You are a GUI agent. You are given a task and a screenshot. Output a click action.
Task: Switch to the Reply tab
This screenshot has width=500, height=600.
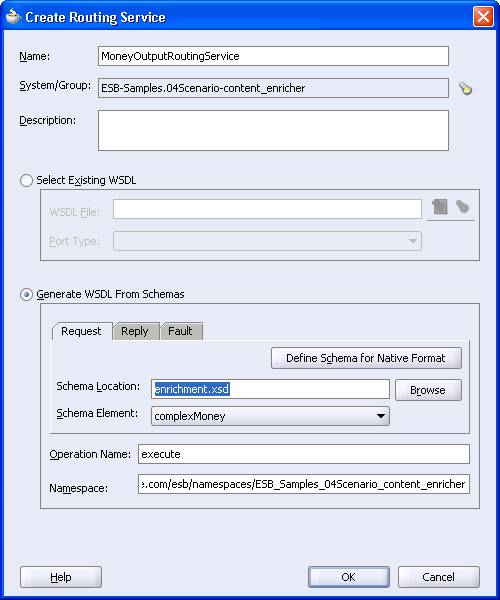[135, 331]
